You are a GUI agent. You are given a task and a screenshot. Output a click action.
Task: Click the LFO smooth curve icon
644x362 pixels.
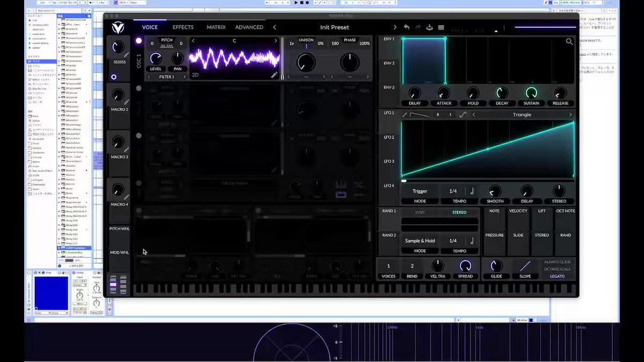pos(463,115)
